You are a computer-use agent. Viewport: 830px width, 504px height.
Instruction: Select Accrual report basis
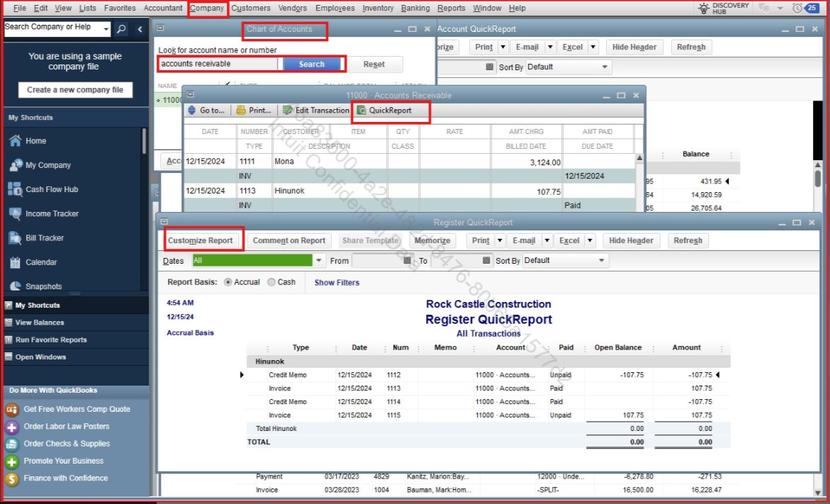(x=228, y=282)
